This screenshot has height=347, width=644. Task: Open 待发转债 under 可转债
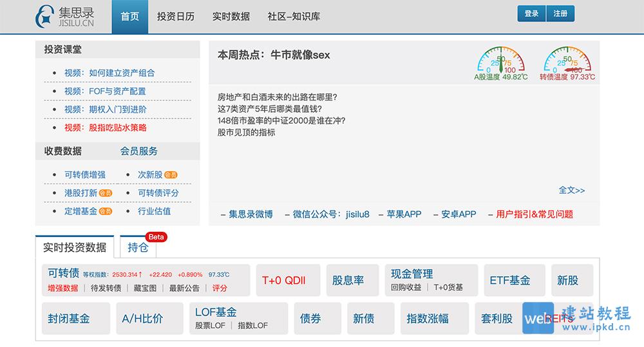(106, 288)
